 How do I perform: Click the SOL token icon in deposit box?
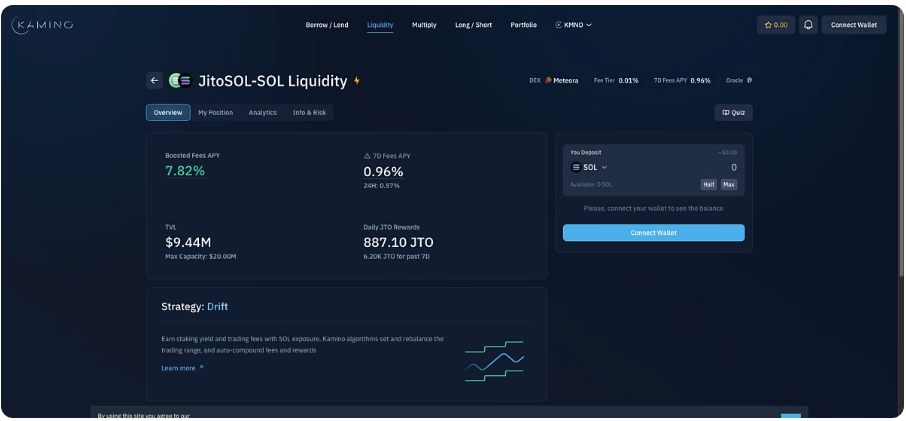pos(575,167)
